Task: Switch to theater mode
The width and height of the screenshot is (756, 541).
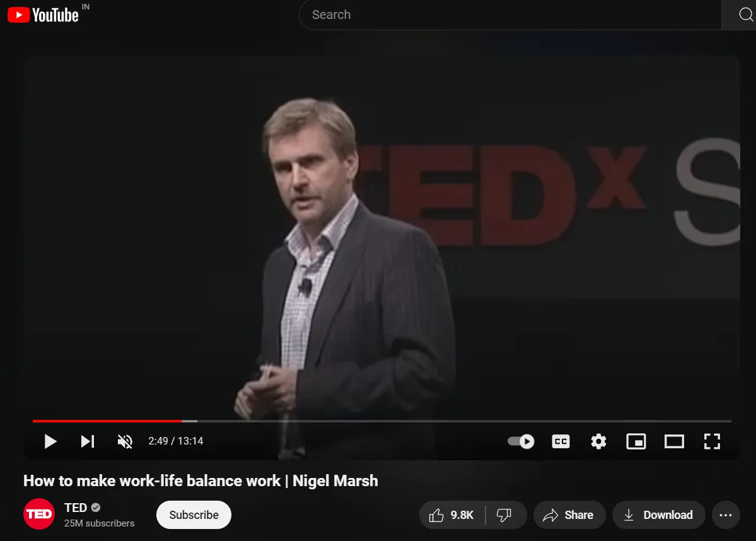Action: click(674, 441)
